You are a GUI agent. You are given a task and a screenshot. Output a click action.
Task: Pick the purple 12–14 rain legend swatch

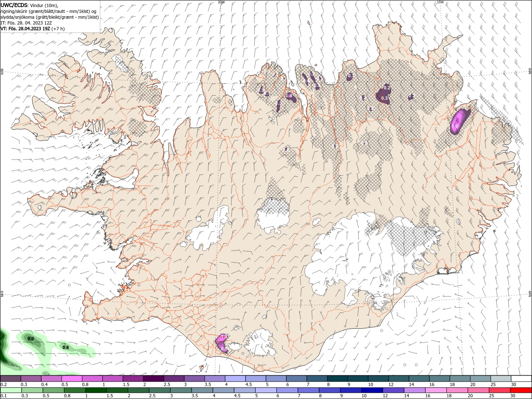click(393, 390)
